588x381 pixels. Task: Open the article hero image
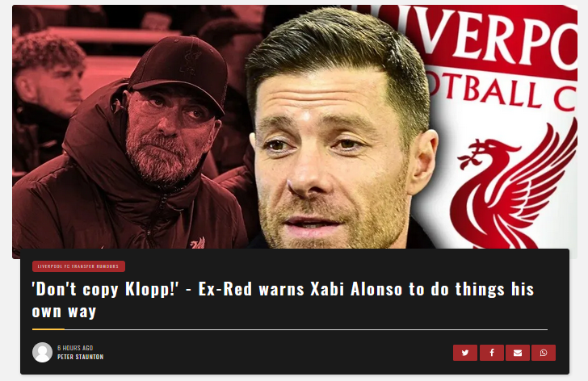(x=295, y=128)
